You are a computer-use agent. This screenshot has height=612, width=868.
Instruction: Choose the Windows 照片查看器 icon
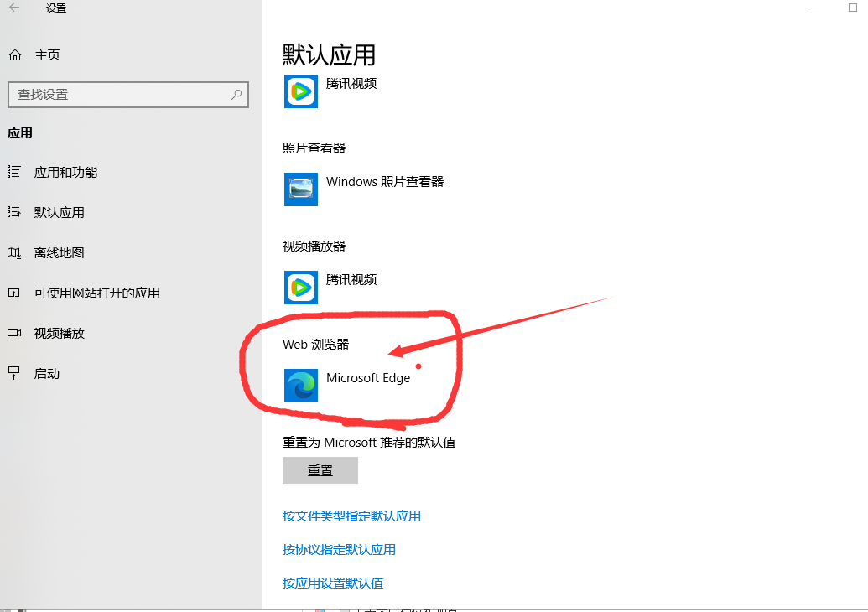(x=301, y=189)
